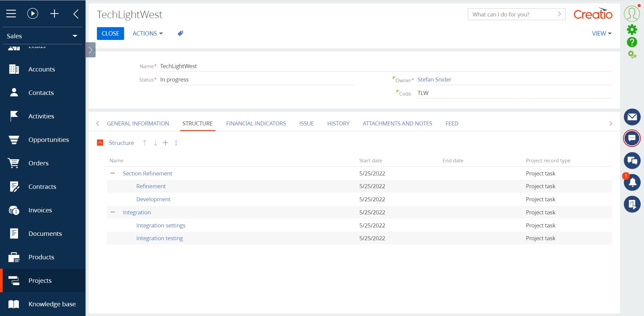Collapse the Integration tree node
The image size is (644, 316).
(x=112, y=212)
